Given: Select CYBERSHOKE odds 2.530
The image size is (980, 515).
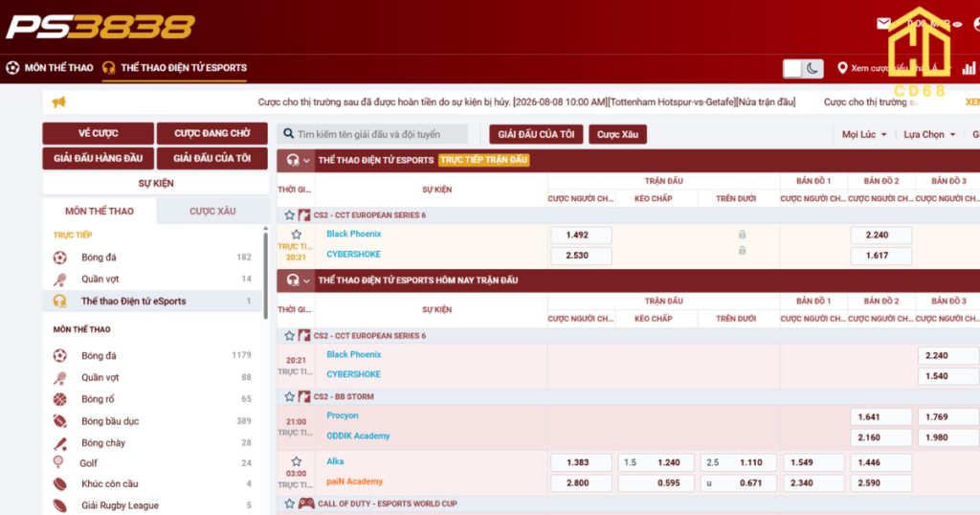Looking at the screenshot, I should pos(581,256).
